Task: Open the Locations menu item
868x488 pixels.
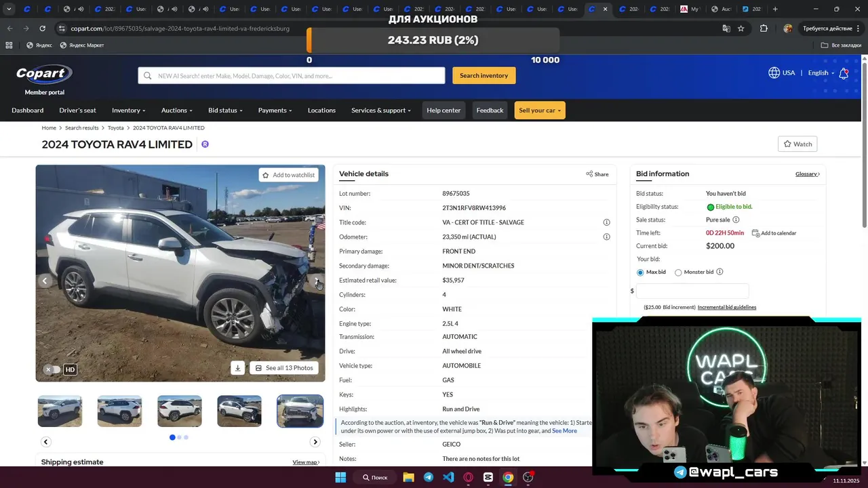Action: pyautogui.click(x=321, y=110)
